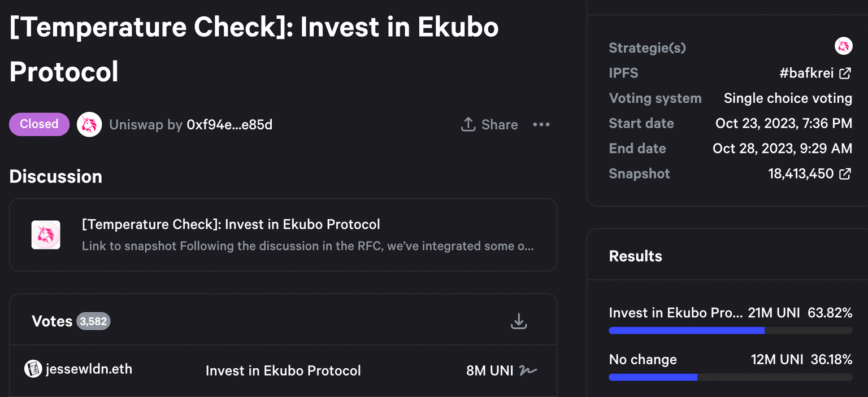Click the Share upload icon

[468, 125]
